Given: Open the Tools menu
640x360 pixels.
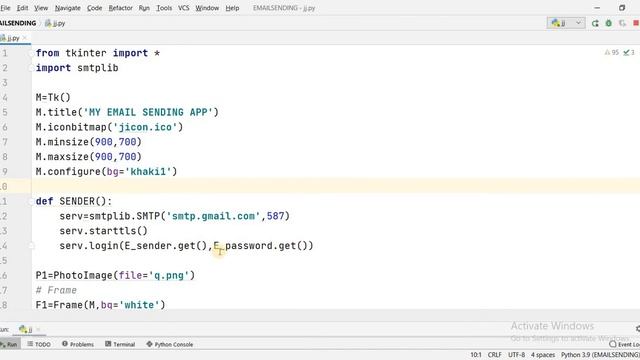Looking at the screenshot, I should 164,8.
